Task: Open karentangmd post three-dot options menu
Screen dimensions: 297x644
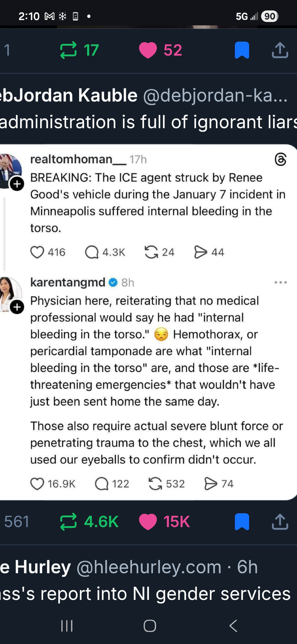Action: (x=281, y=282)
